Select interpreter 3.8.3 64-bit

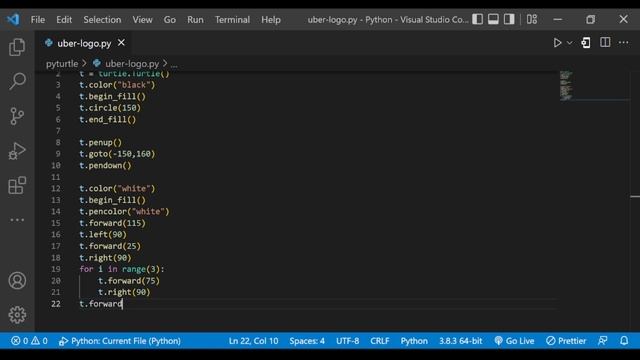click(460, 341)
